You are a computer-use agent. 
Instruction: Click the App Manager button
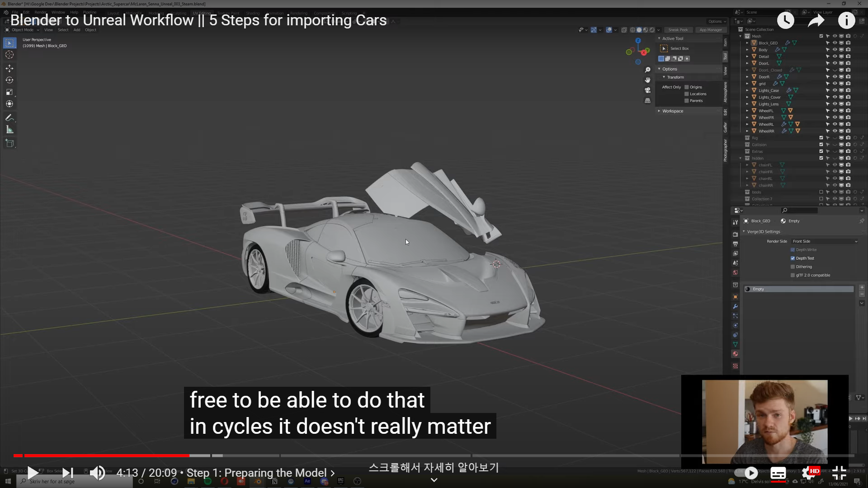[711, 30]
